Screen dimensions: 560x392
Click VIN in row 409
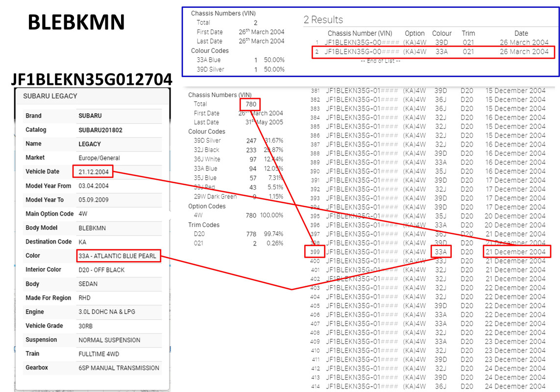362,342
